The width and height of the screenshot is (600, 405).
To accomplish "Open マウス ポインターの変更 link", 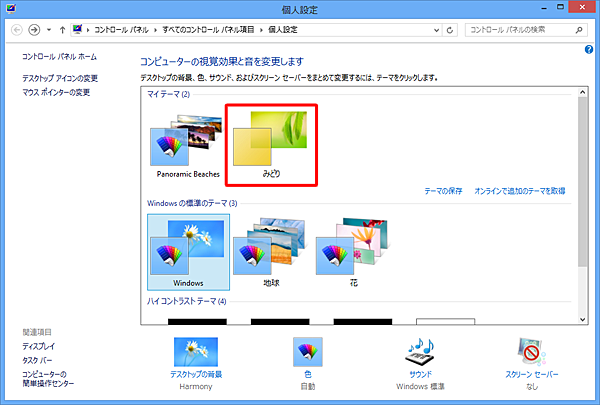I will pyautogui.click(x=56, y=92).
